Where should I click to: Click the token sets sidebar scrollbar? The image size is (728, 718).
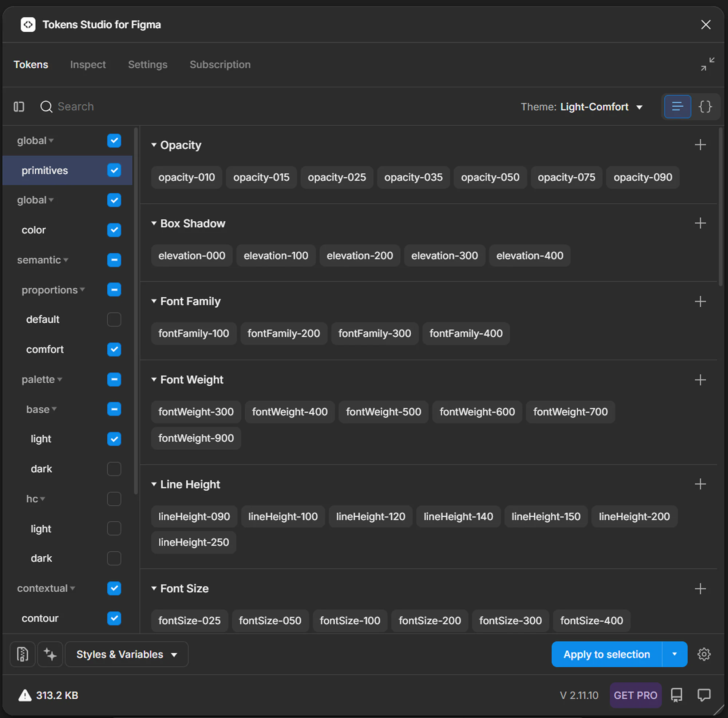[x=136, y=311]
